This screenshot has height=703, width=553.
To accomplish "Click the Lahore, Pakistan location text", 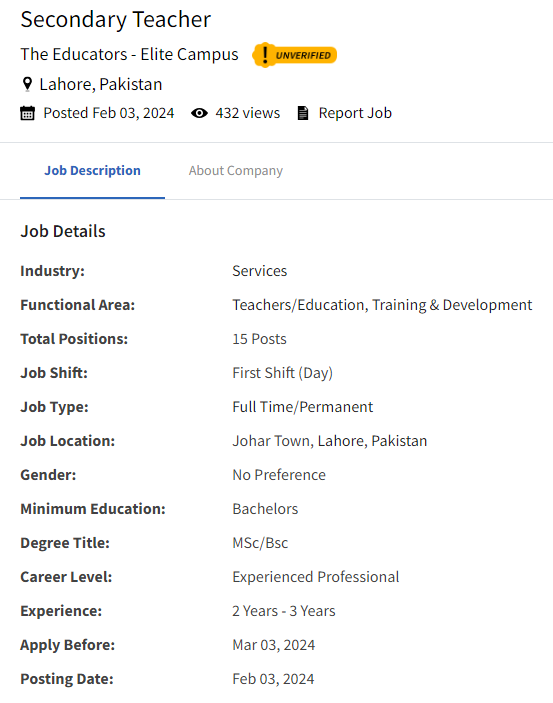I will click(101, 84).
